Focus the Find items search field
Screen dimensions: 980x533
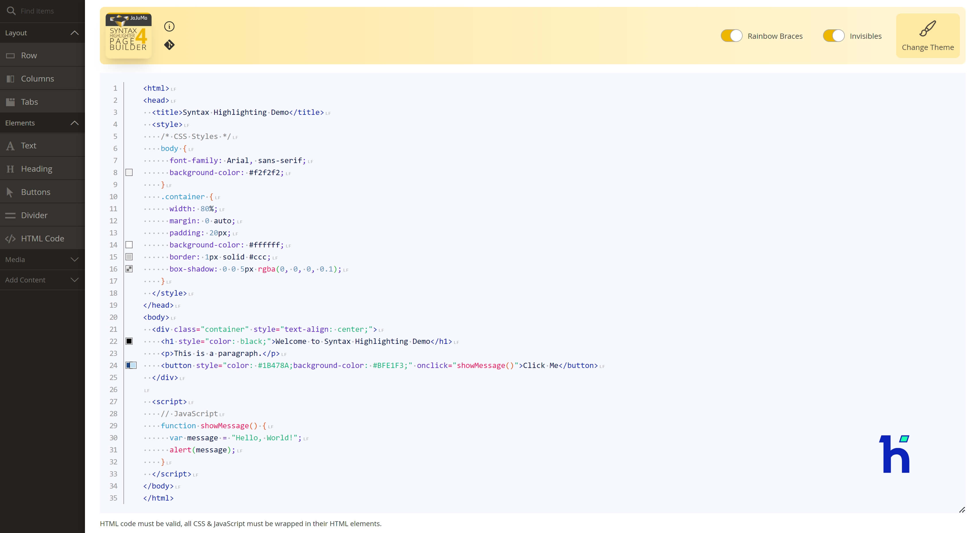pos(48,11)
